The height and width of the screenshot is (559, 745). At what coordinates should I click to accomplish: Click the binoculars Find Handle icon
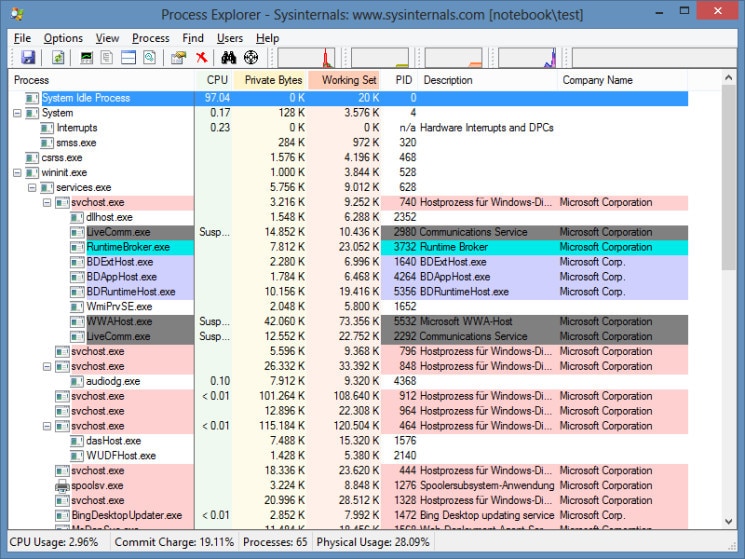tap(229, 57)
